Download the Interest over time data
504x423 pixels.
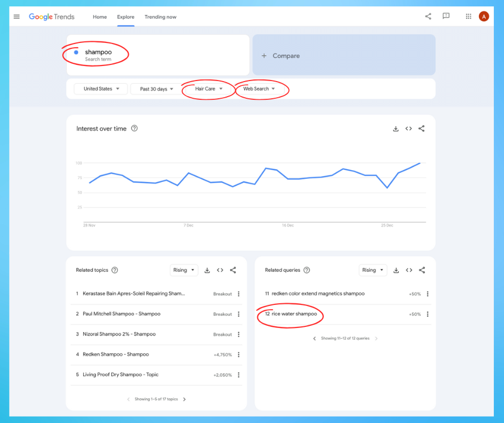click(x=396, y=128)
